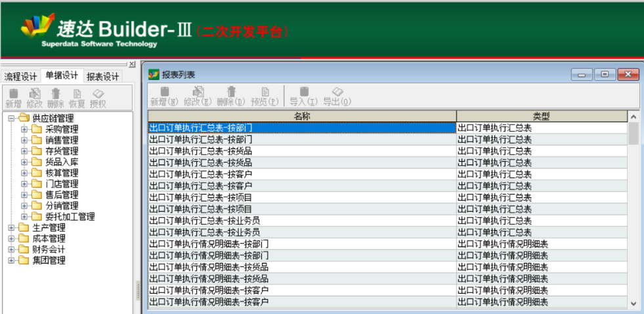This screenshot has height=314, width=644.
Task: Select 财务会计 label in tree
Action: (x=49, y=249)
